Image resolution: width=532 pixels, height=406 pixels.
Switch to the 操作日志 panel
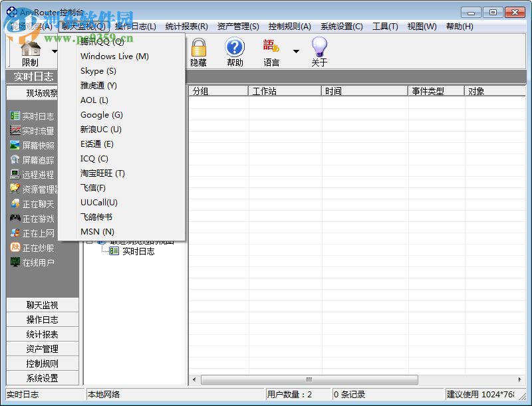pyautogui.click(x=42, y=320)
